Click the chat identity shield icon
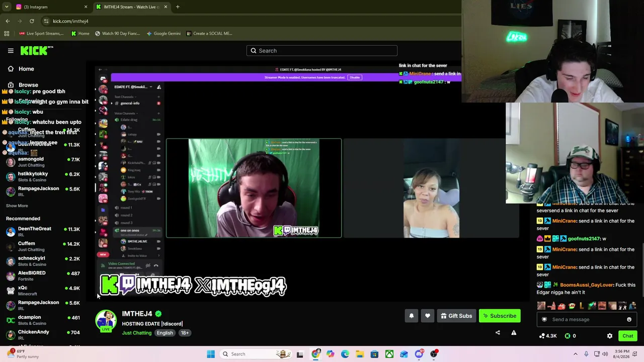The image size is (644, 362). click(544, 319)
